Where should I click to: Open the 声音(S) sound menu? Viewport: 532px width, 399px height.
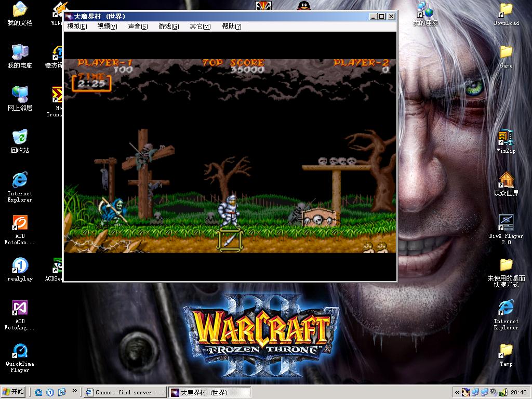(138, 26)
